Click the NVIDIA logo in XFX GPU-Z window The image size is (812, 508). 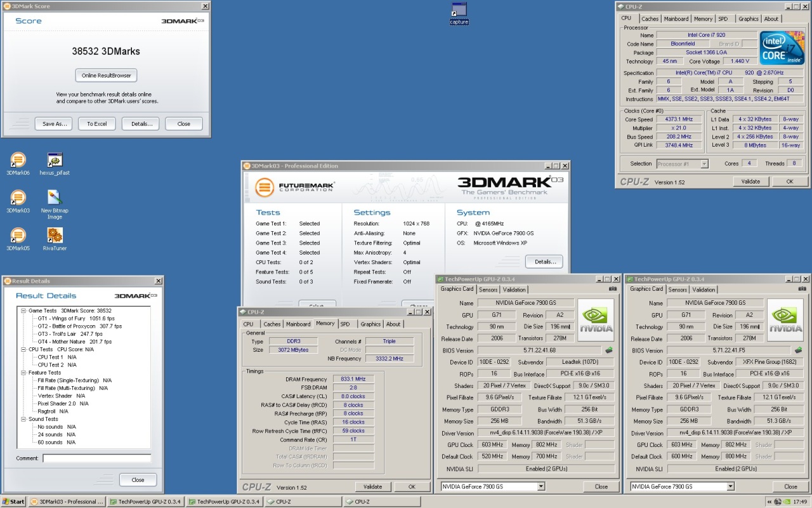click(785, 320)
